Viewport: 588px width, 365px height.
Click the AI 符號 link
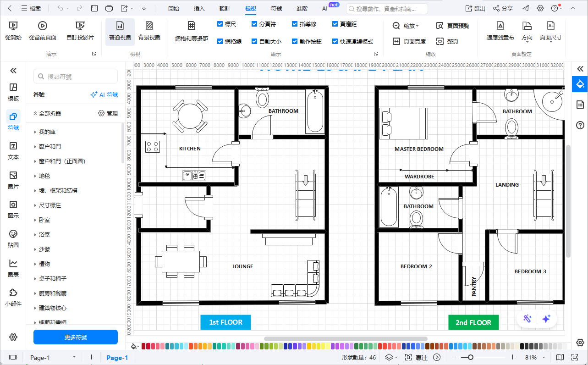coord(104,95)
